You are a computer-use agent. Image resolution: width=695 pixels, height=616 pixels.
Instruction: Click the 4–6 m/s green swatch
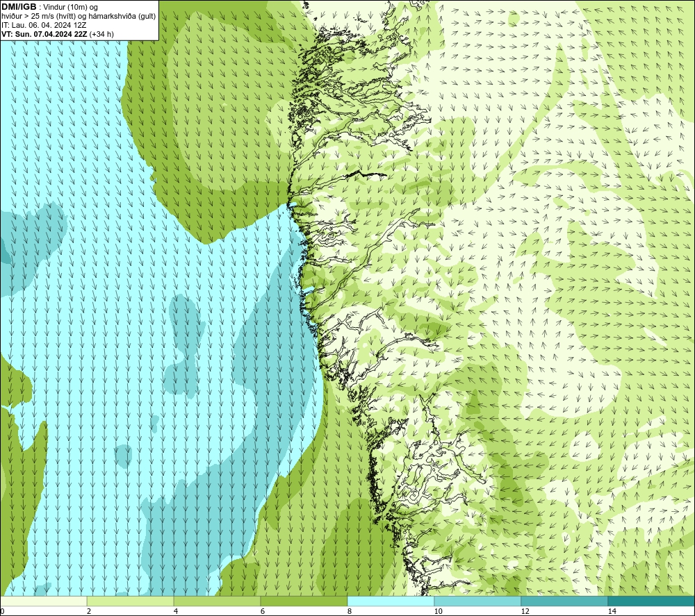217,601
